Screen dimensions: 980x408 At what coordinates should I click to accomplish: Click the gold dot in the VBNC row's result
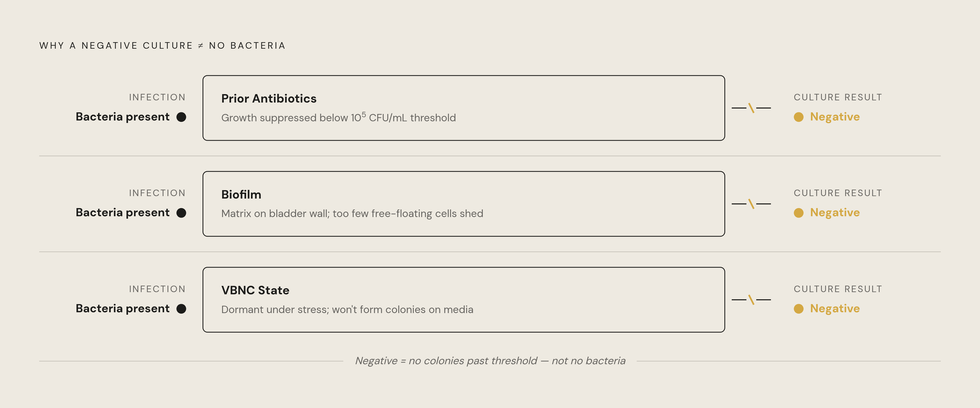798,308
